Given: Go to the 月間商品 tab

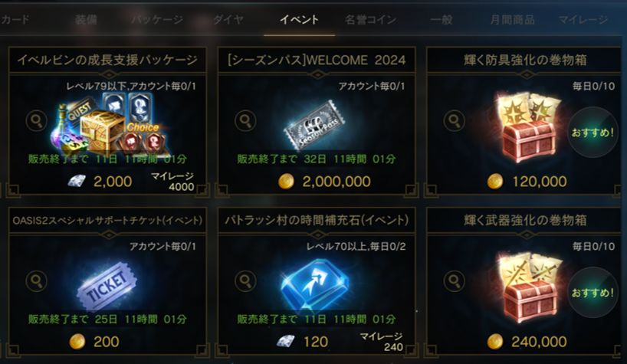Looking at the screenshot, I should pyautogui.click(x=512, y=20).
